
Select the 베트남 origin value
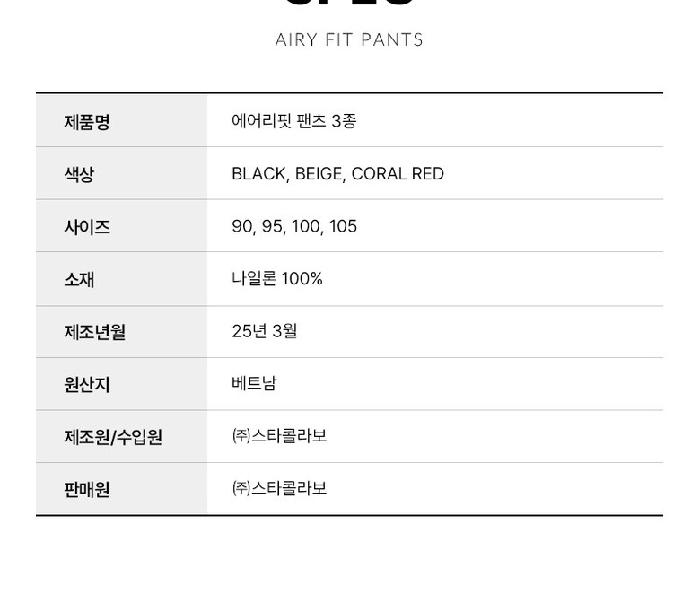(254, 383)
